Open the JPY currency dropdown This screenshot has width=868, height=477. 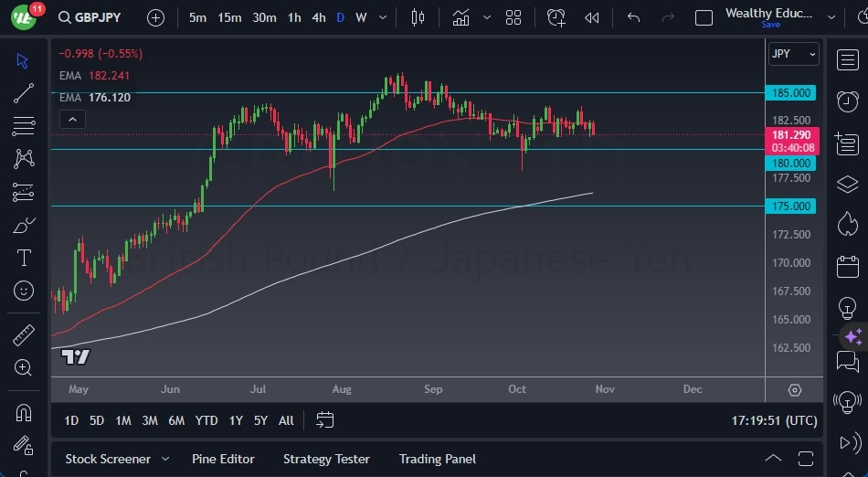[794, 54]
